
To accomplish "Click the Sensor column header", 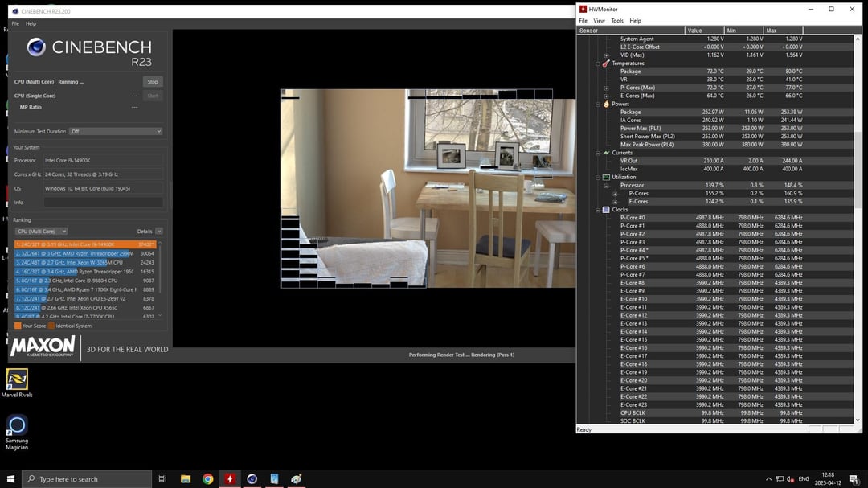I will [x=631, y=31].
